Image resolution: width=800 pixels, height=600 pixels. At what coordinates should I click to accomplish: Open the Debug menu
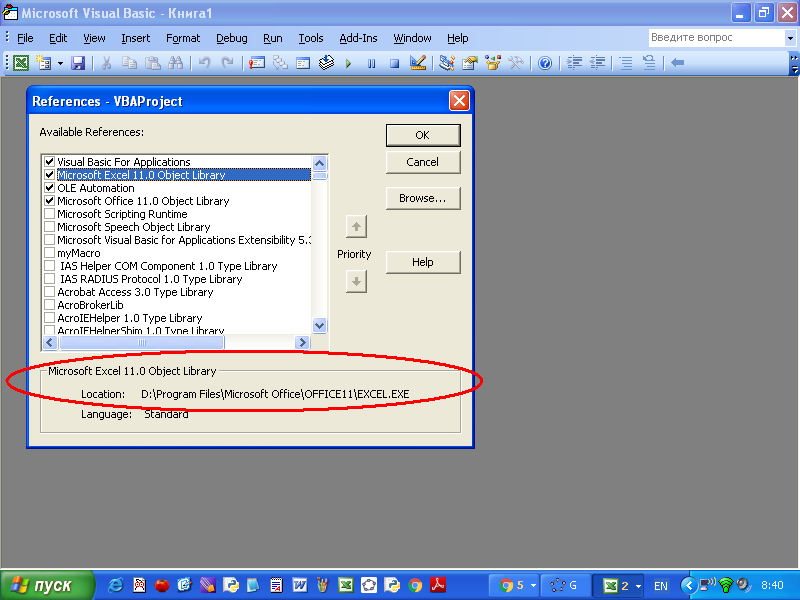[232, 38]
